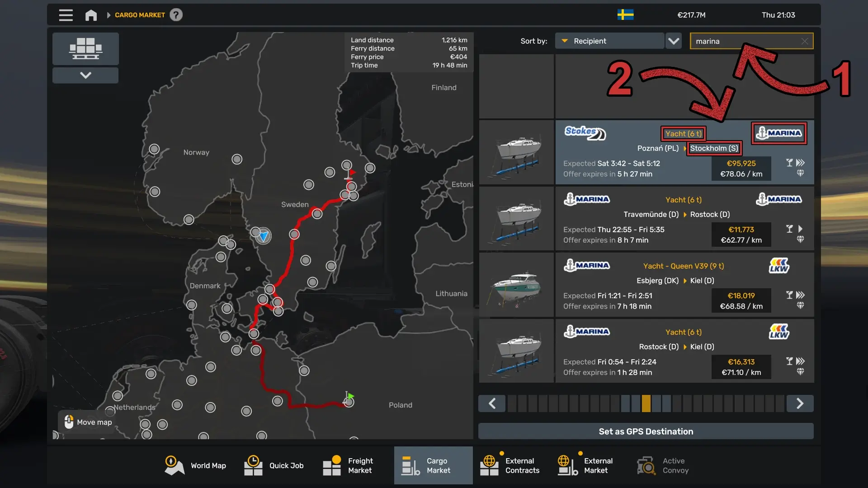868x488 pixels.
Task: Toggle the sort order arrow button
Action: (674, 41)
